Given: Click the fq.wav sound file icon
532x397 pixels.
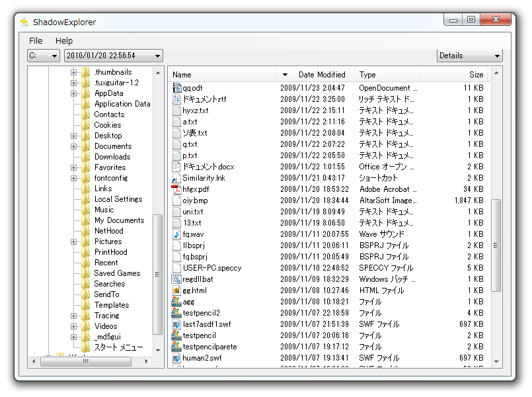Looking at the screenshot, I should (176, 234).
